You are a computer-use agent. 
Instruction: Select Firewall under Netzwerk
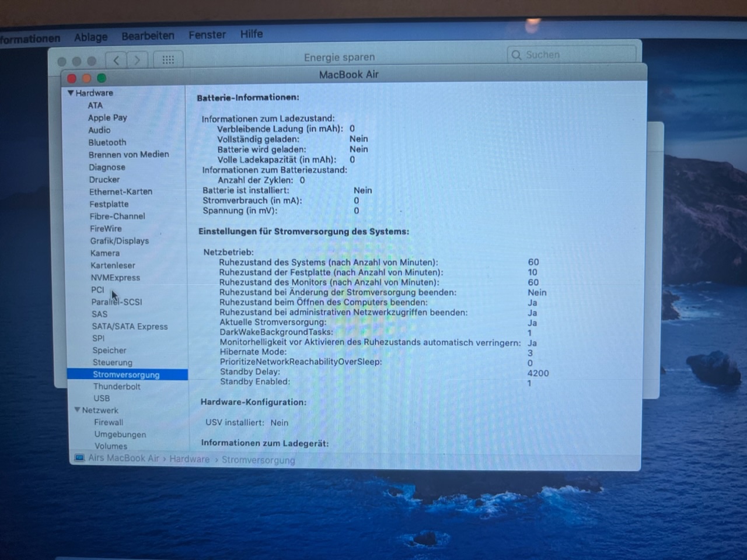pos(109,422)
